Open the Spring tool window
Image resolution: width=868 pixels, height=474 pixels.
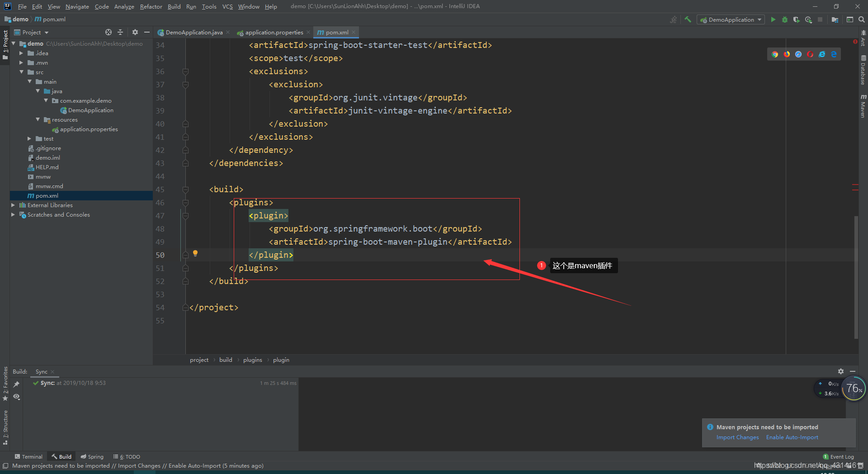point(92,457)
